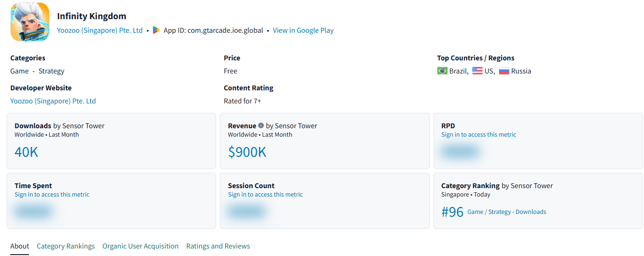Click sign in link under RPD

click(478, 135)
